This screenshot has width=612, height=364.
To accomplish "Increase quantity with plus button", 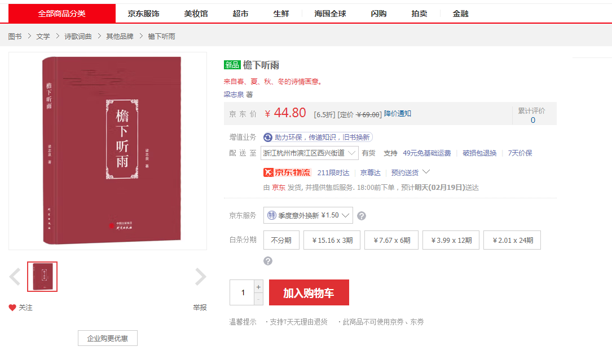I will (258, 287).
